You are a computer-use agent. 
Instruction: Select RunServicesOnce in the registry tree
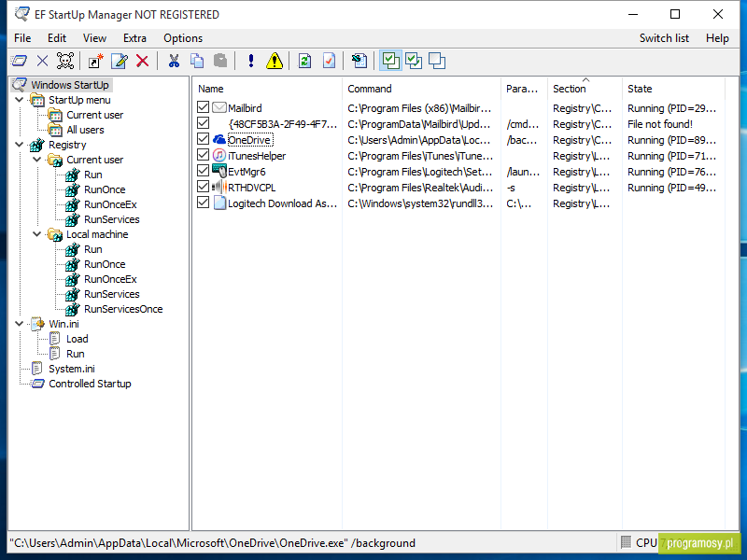(x=123, y=309)
